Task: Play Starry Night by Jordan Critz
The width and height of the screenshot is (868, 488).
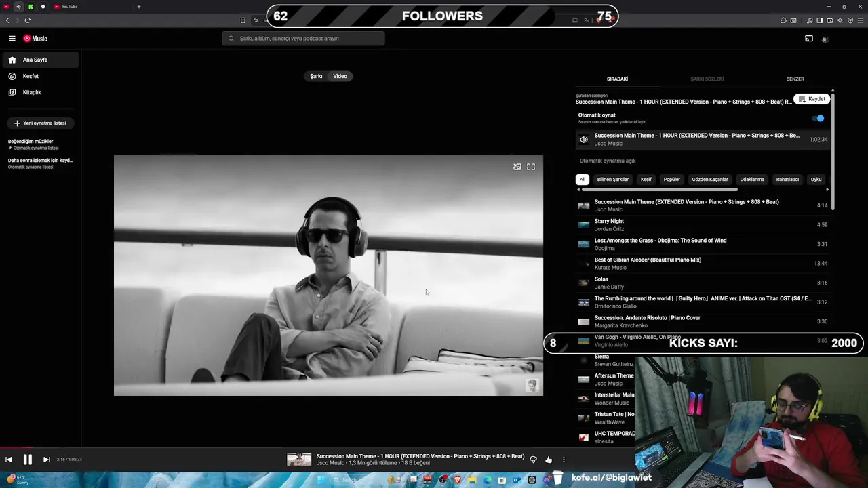Action: click(703, 225)
